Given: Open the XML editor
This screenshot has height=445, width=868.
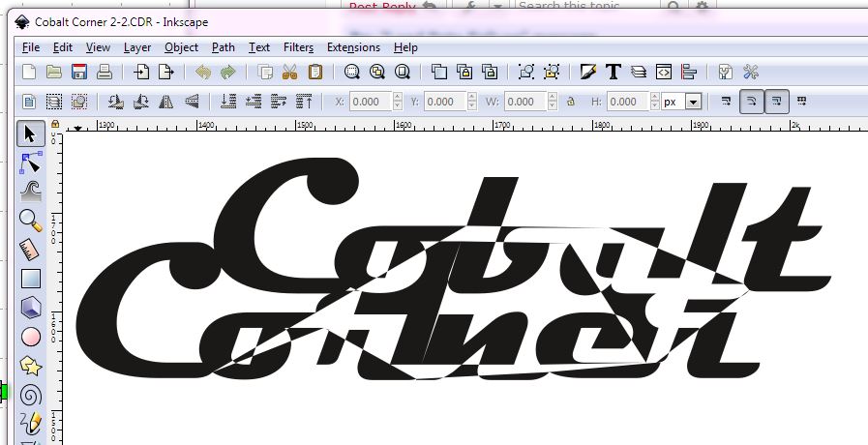Looking at the screenshot, I should [664, 72].
